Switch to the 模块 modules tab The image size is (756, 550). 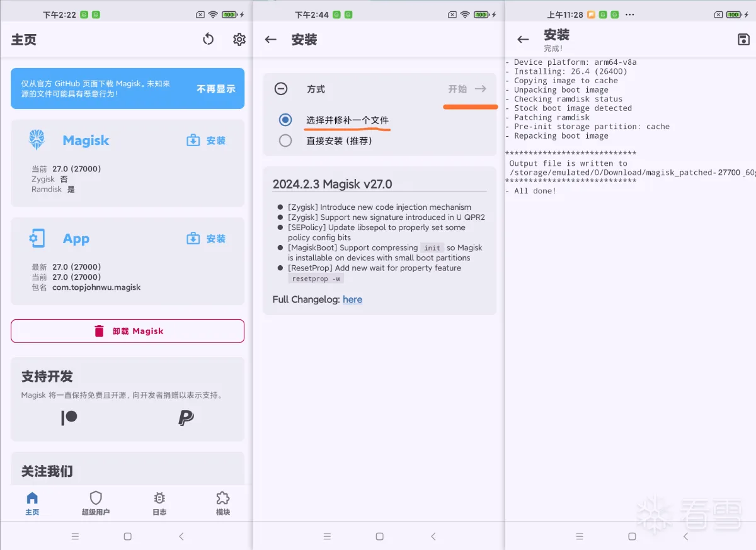222,504
